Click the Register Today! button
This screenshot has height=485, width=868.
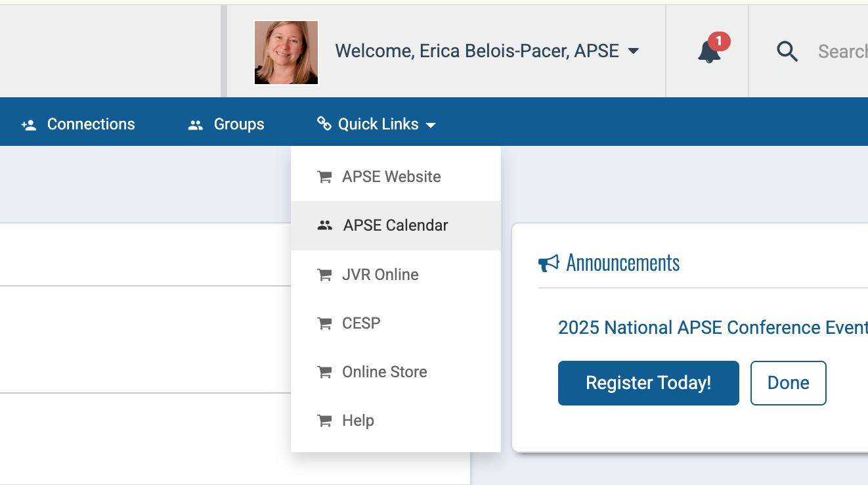[x=649, y=383]
